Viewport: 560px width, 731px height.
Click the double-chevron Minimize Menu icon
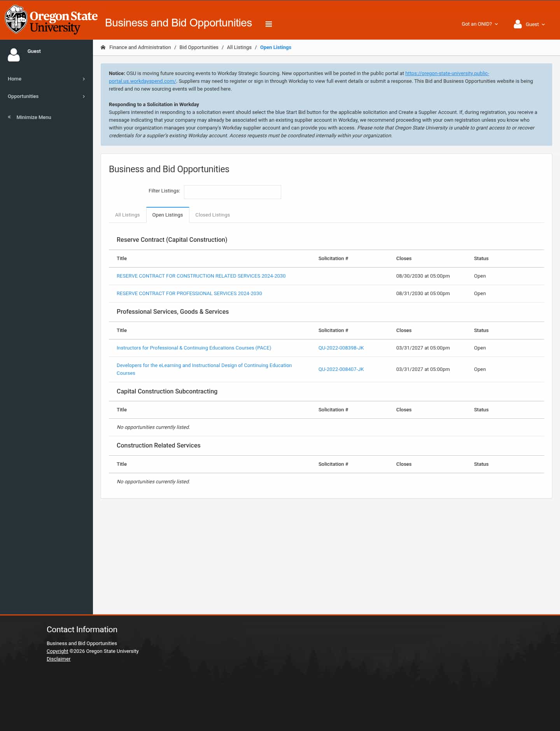pyautogui.click(x=9, y=117)
